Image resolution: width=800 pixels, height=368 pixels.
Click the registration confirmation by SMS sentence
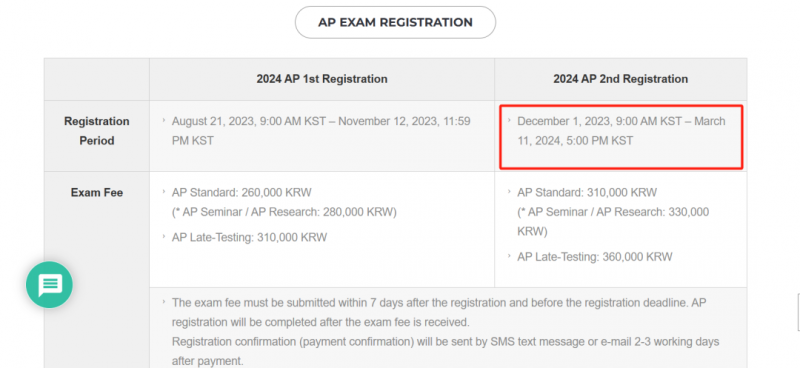tap(445, 351)
